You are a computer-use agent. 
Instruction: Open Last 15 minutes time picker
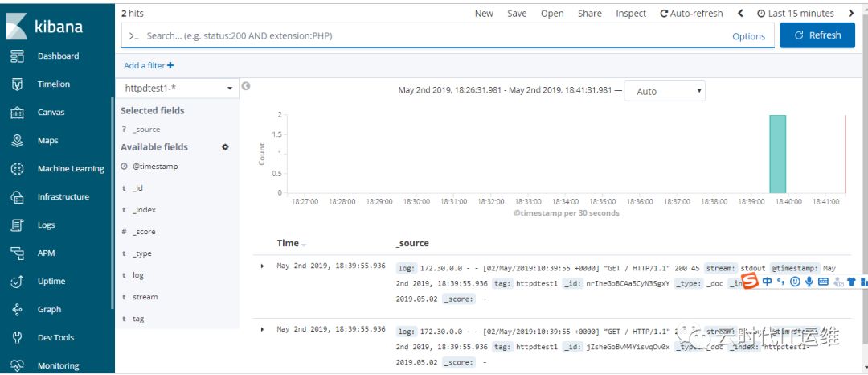[795, 14]
